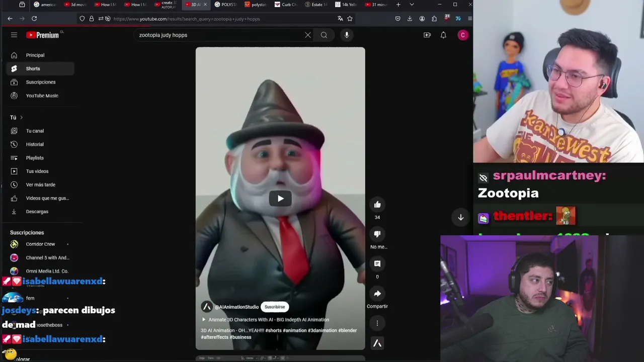Open the tracking protection shield icon
Image resolution: width=644 pixels, height=362 pixels.
(x=82, y=19)
